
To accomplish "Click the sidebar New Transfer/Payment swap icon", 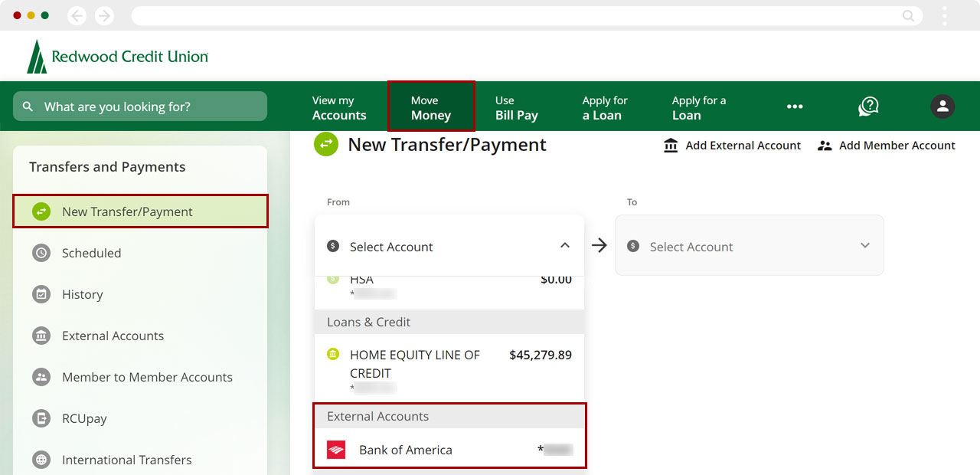I will point(41,211).
